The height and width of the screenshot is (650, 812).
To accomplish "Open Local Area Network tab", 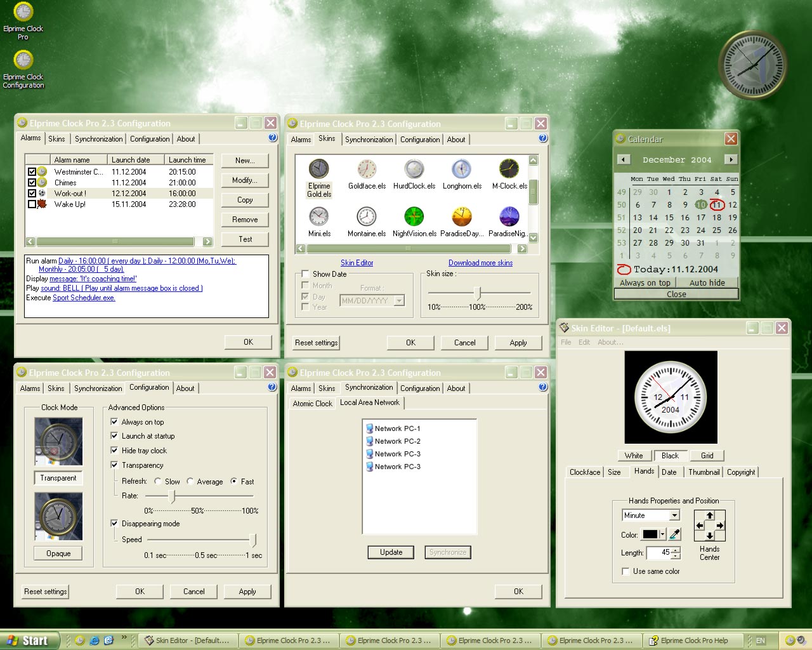I will point(370,402).
